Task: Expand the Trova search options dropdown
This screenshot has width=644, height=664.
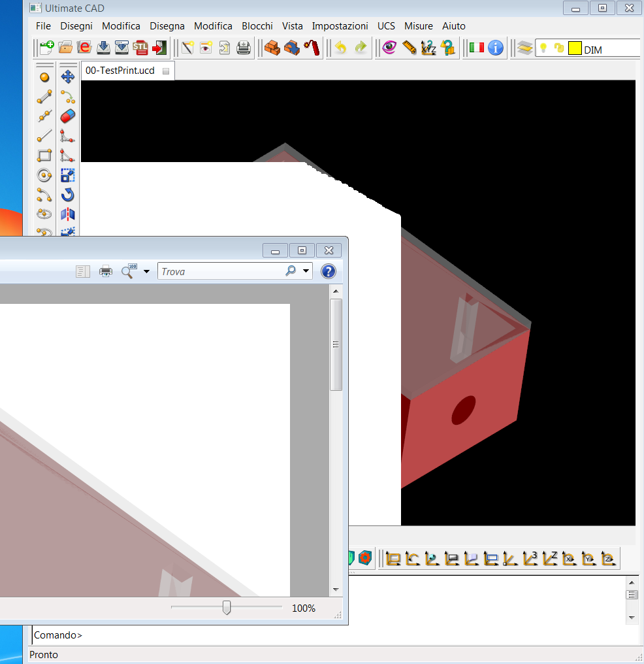Action: pos(306,271)
